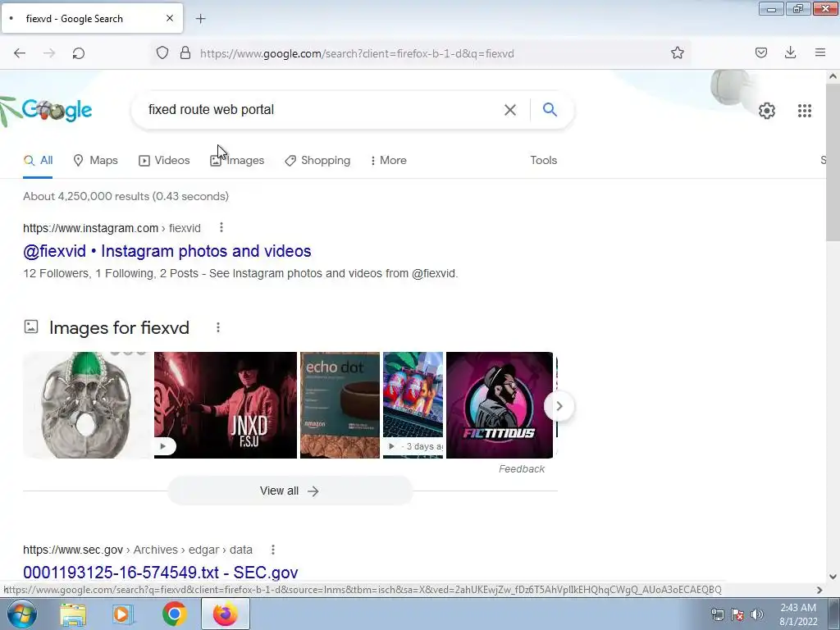The image size is (840, 630).
Task: Open the JNXD F.S.U video thumbnail
Action: [x=226, y=405]
